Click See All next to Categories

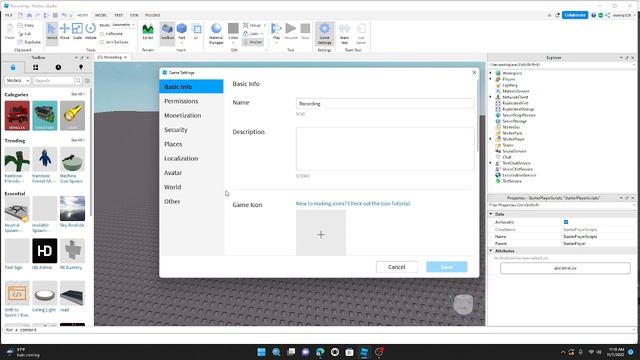point(78,94)
